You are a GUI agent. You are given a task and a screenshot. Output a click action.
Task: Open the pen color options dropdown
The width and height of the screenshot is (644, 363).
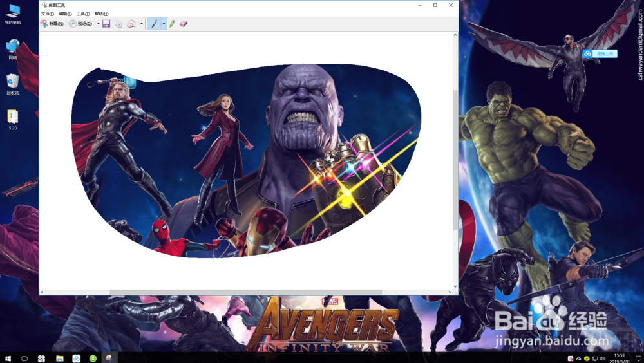pos(164,24)
